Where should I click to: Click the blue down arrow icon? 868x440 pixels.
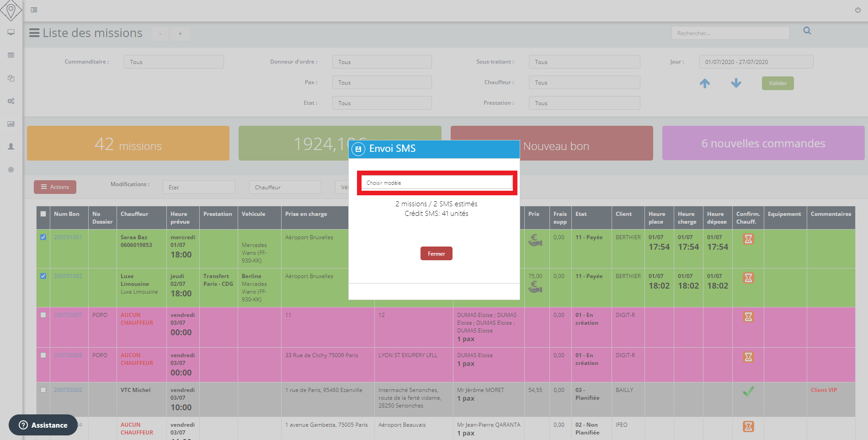[736, 83]
